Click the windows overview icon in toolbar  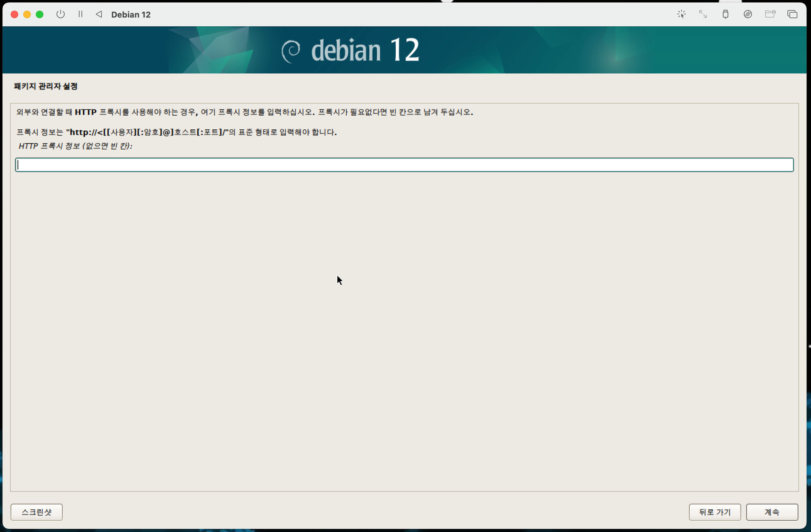tap(792, 14)
